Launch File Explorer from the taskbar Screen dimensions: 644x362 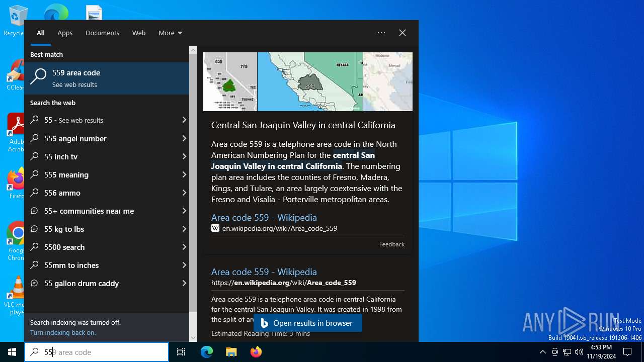[231, 352]
